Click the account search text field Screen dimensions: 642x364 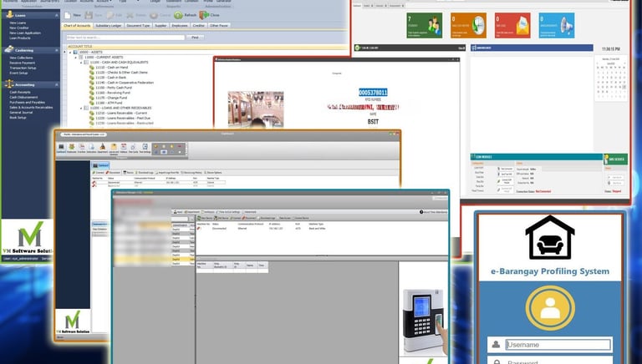(125, 38)
